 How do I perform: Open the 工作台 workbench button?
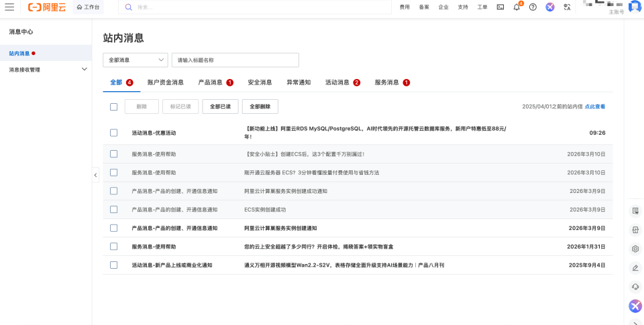tap(88, 7)
